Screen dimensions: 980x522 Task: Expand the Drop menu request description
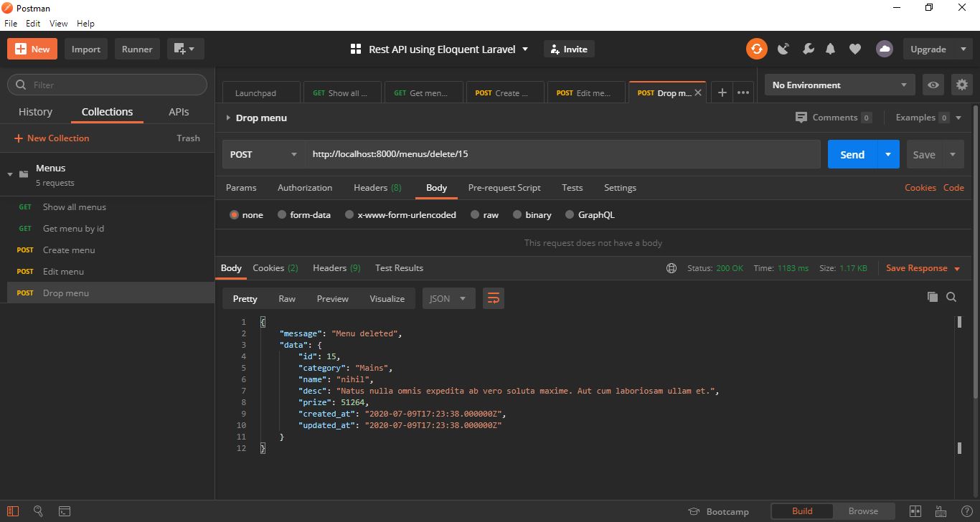coord(228,118)
